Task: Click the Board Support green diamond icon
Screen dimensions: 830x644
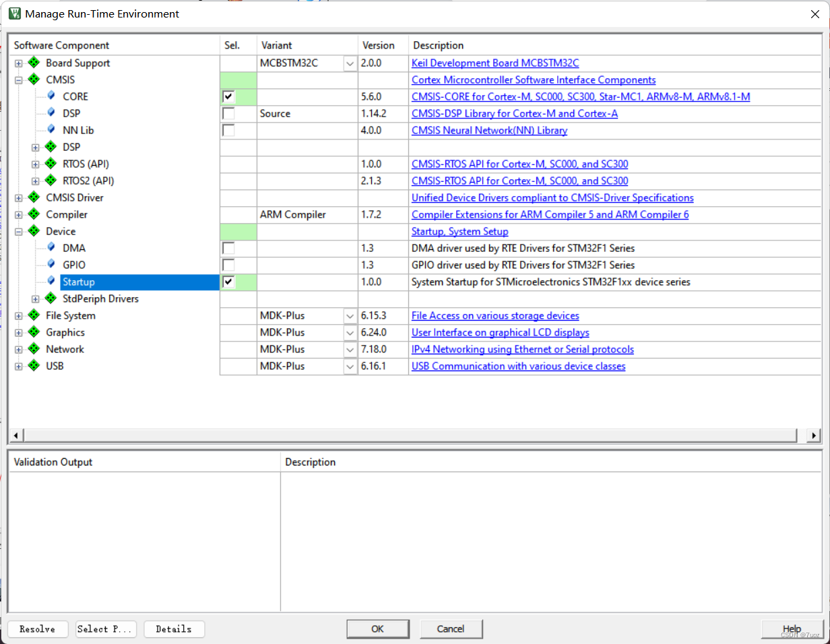Action: point(34,63)
